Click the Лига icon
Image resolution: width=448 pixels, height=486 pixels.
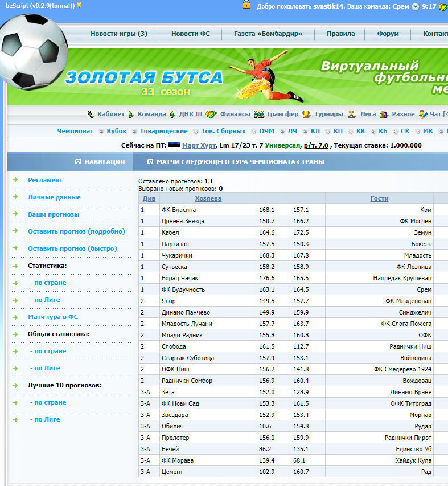(x=351, y=115)
